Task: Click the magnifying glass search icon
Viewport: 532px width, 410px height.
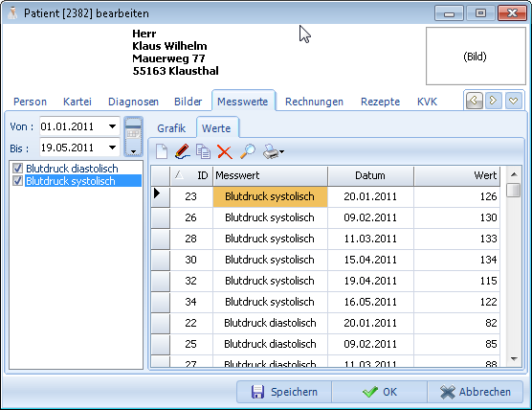Action: click(x=247, y=151)
